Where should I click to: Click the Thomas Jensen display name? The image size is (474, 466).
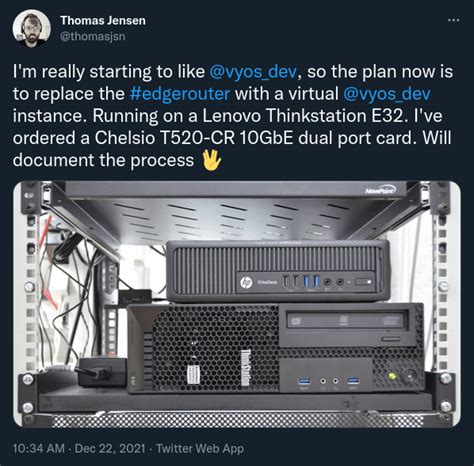click(103, 21)
